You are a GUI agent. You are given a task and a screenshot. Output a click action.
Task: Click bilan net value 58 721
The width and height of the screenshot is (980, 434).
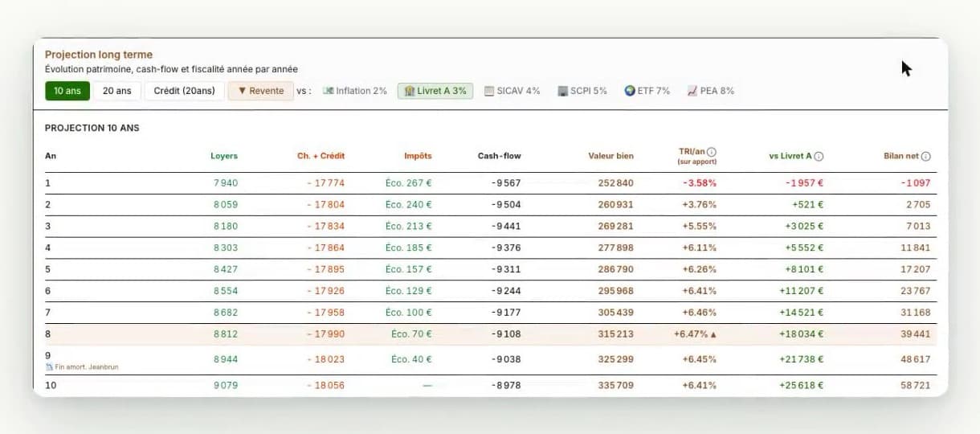point(916,386)
